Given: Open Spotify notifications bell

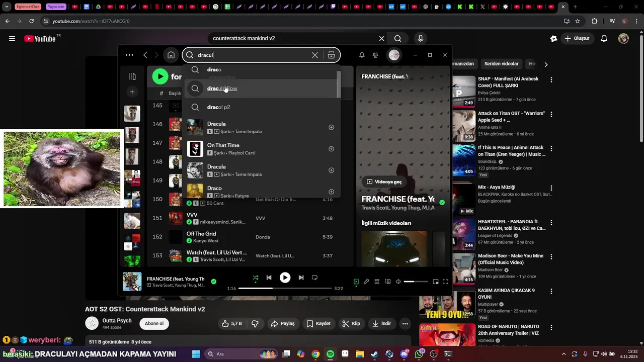Looking at the screenshot, I should point(362,55).
